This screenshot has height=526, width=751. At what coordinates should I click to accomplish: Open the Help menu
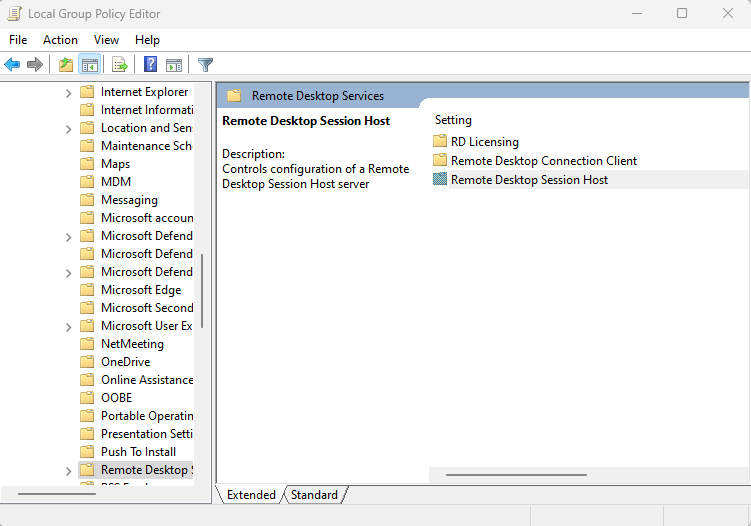(147, 40)
